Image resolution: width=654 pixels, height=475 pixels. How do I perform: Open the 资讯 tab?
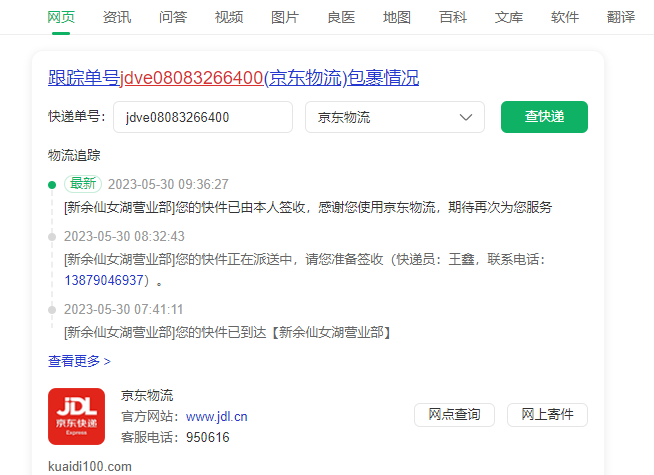tap(117, 17)
